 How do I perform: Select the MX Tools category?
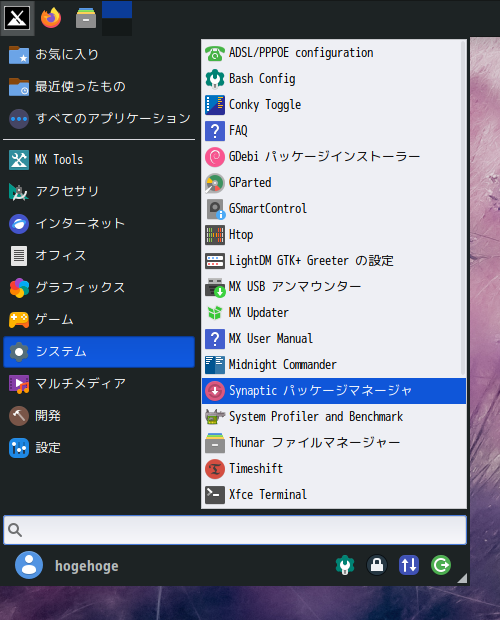click(x=99, y=160)
